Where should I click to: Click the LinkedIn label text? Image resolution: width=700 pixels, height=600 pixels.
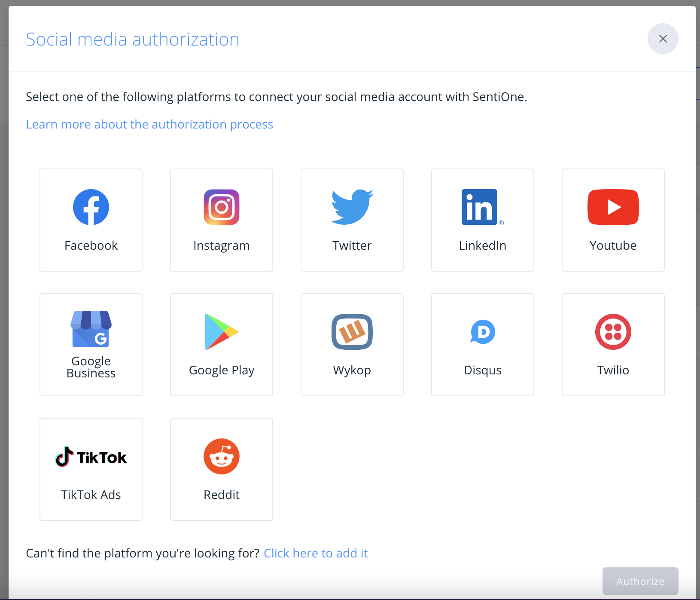[483, 245]
